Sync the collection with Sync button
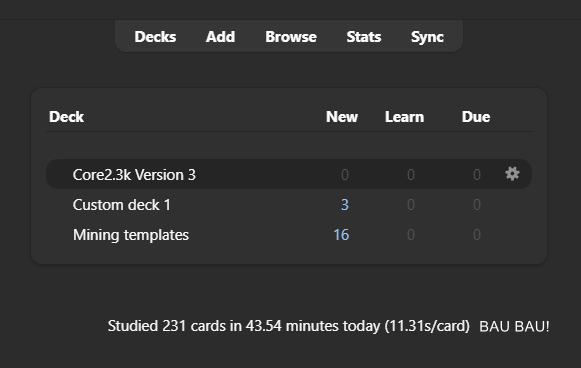 pos(427,37)
